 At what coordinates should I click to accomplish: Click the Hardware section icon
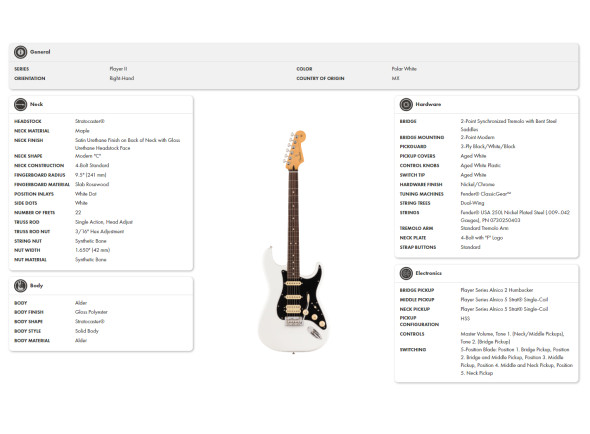coord(406,104)
